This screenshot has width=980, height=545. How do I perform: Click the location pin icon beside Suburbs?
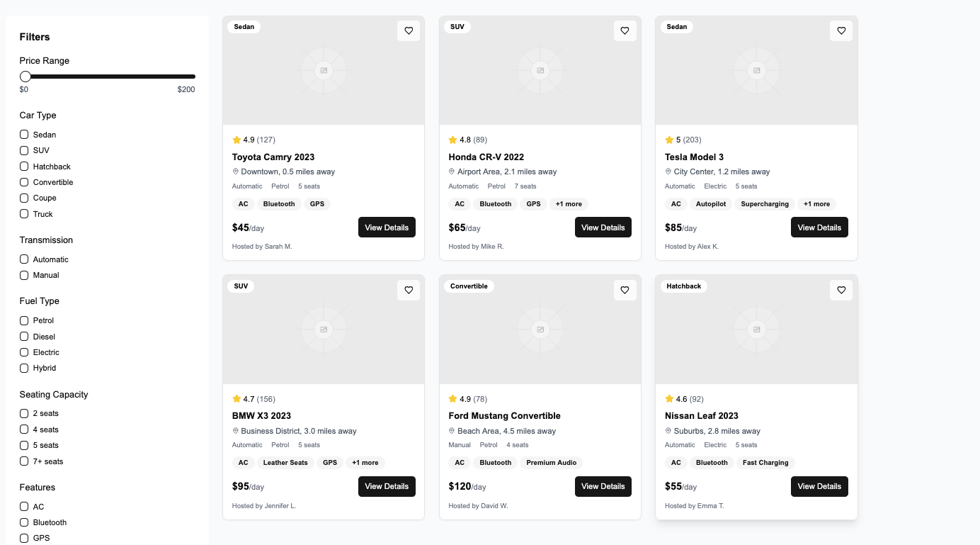[x=668, y=431]
